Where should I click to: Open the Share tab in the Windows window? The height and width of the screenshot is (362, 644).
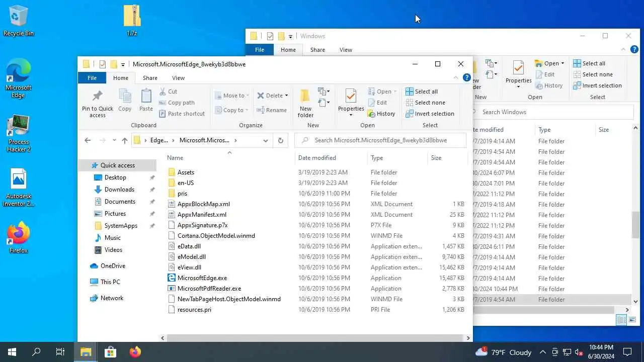(x=317, y=50)
